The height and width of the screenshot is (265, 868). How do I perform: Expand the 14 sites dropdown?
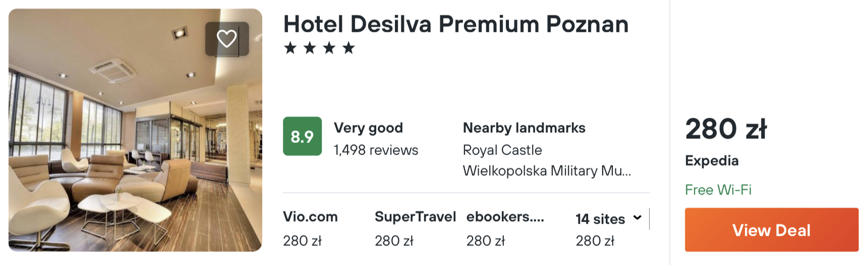pos(609,219)
